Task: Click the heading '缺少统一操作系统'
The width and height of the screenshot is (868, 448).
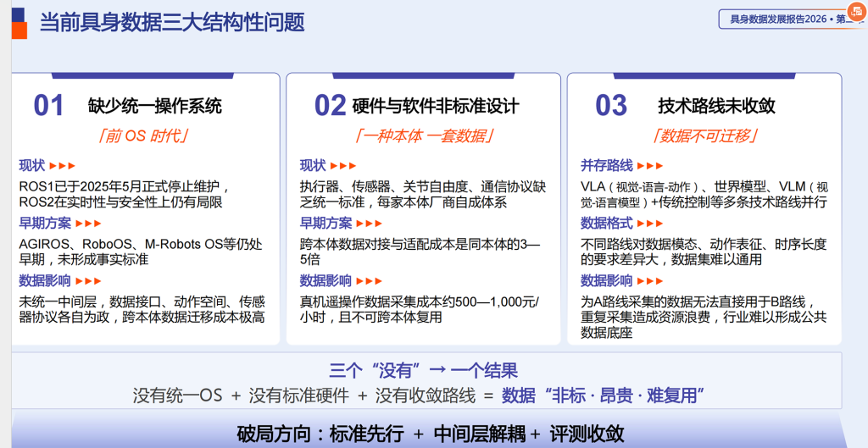Action: [154, 106]
